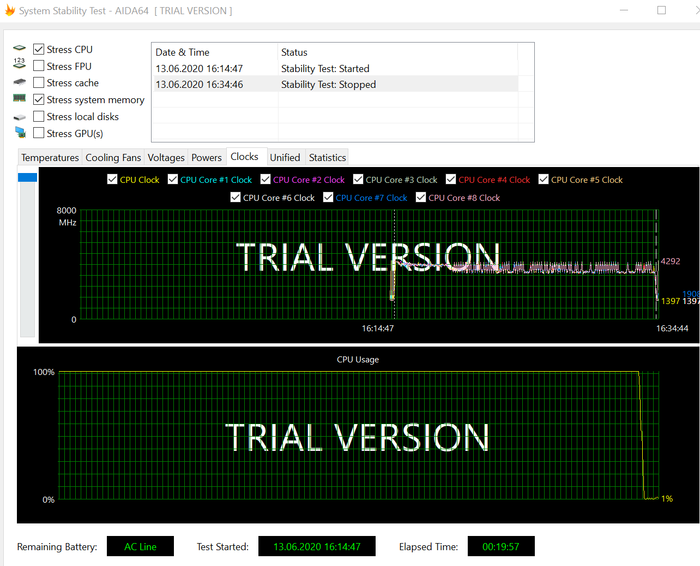Uncheck the Stress CPU checkbox
The width and height of the screenshot is (700, 566).
[x=39, y=49]
